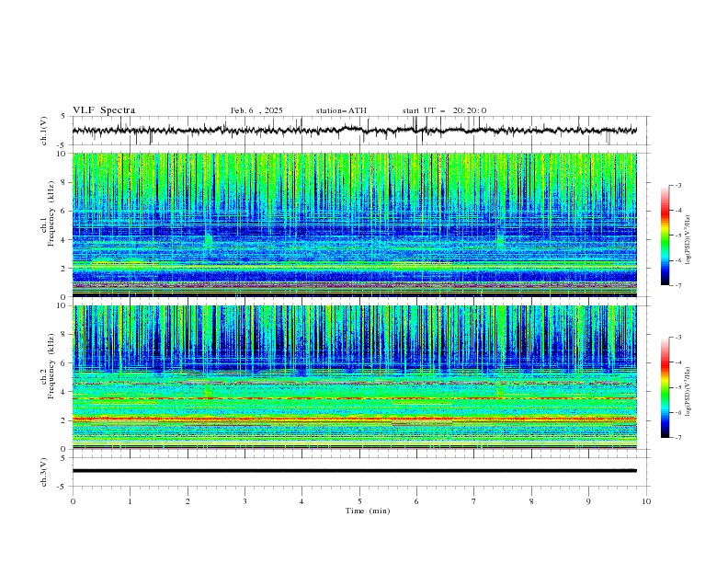Select the "start UT = 20:20:0" text
Image resolution: width=728 pixels, height=563 pixels.
tap(444, 110)
